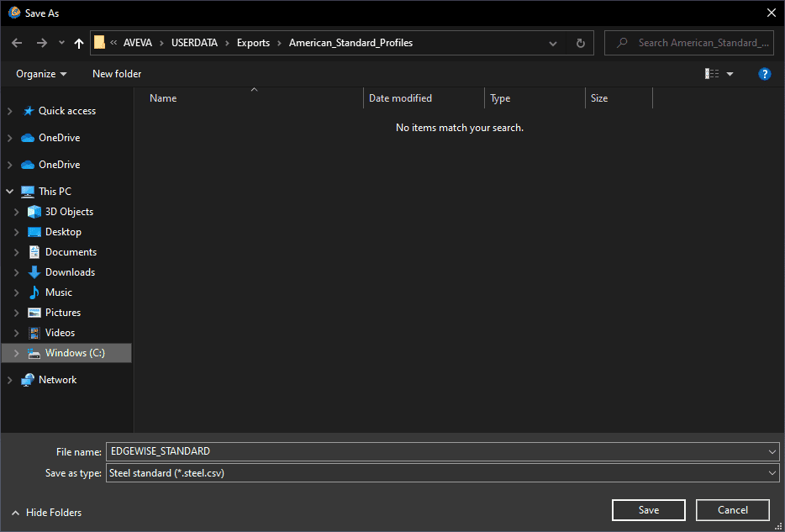Open the Videos folder

pos(60,332)
